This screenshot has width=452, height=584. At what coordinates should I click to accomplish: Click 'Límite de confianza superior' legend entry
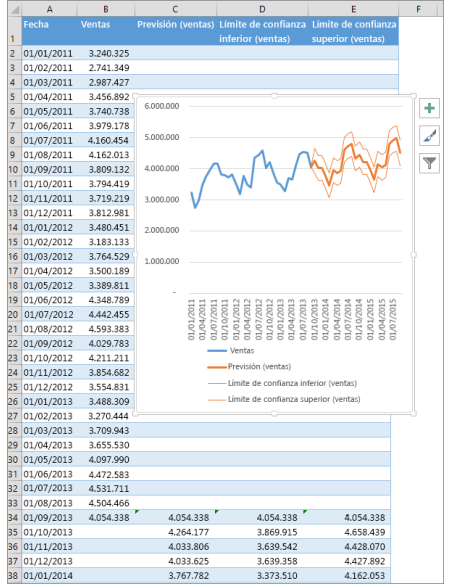pos(284,399)
